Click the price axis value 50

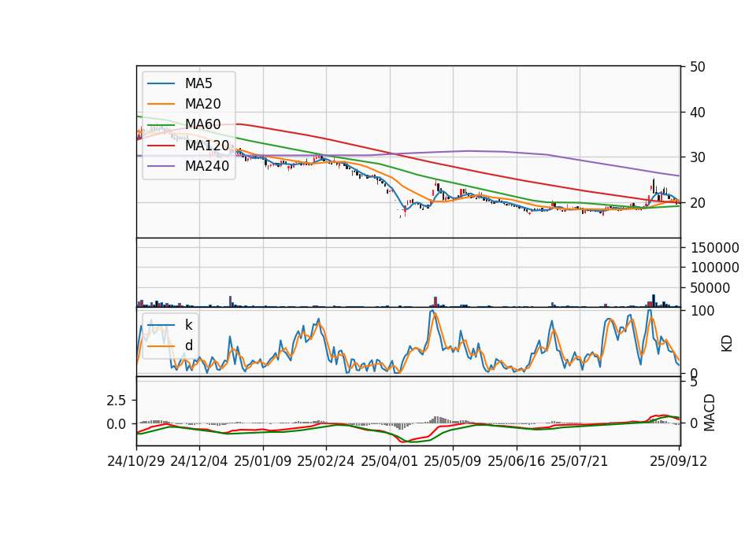(698, 67)
